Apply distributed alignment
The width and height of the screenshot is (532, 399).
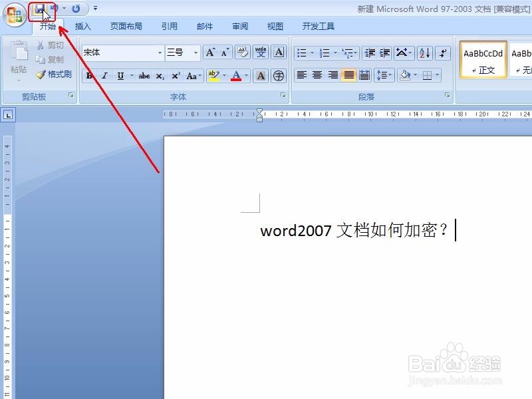click(x=364, y=74)
